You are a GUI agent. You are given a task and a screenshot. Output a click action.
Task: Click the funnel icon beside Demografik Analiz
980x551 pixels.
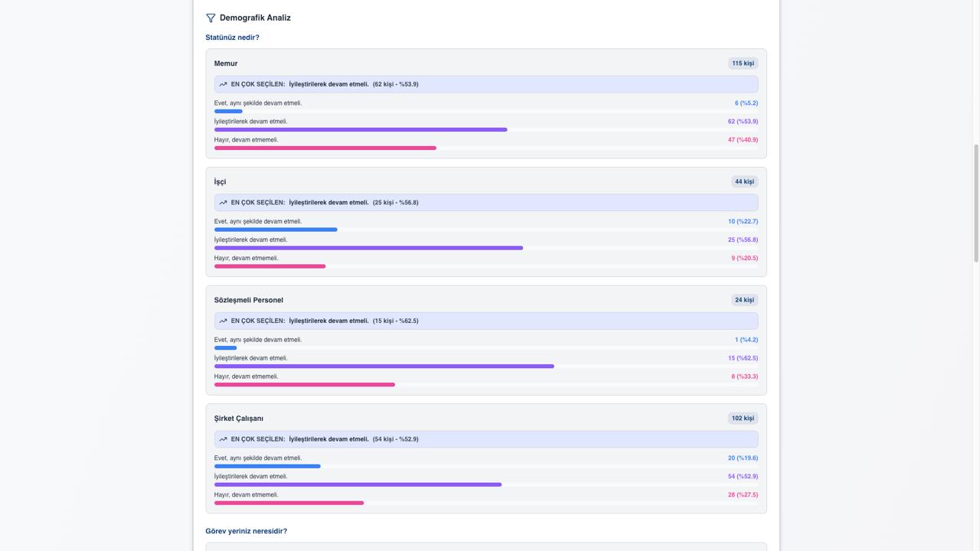tap(211, 18)
